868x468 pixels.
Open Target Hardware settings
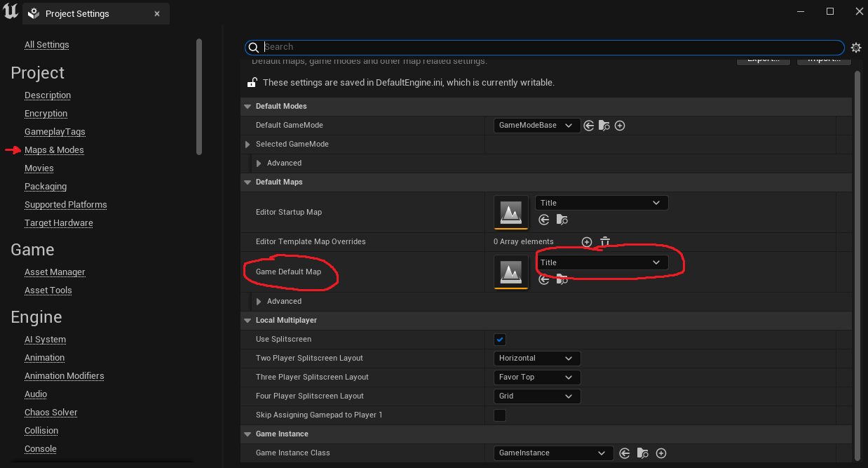59,223
